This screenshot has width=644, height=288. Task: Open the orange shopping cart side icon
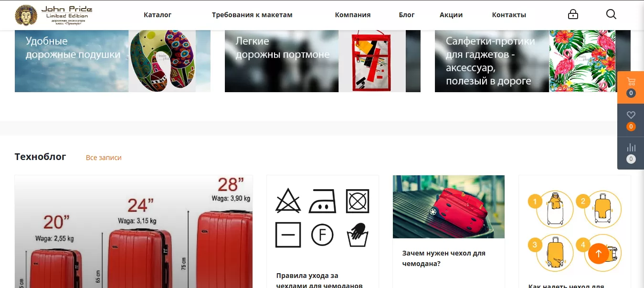(631, 87)
